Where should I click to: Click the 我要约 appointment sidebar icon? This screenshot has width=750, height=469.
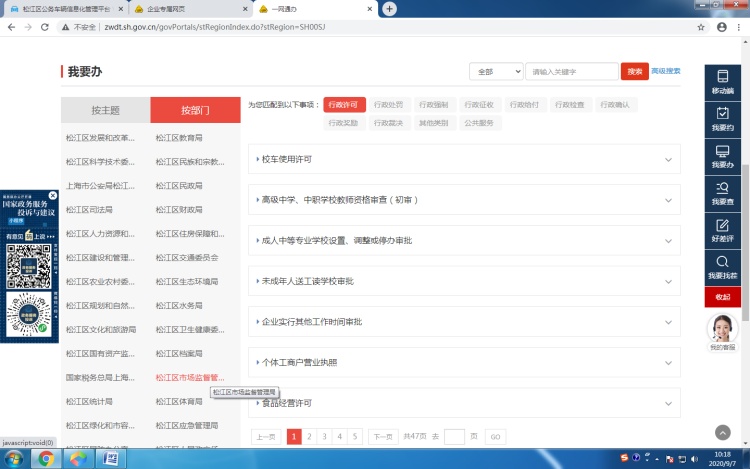pyautogui.click(x=722, y=119)
